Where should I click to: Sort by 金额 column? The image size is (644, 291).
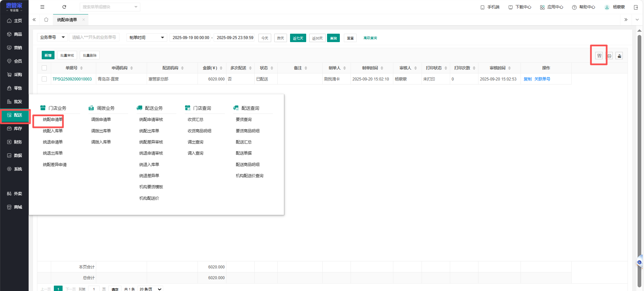221,68
